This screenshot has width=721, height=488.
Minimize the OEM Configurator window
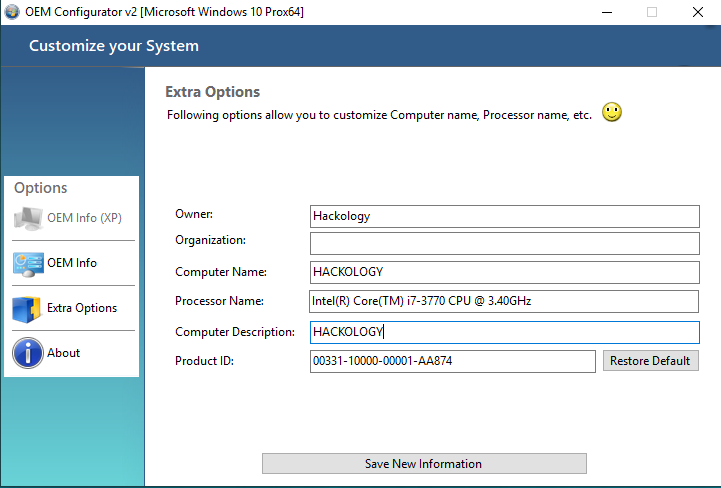point(606,12)
